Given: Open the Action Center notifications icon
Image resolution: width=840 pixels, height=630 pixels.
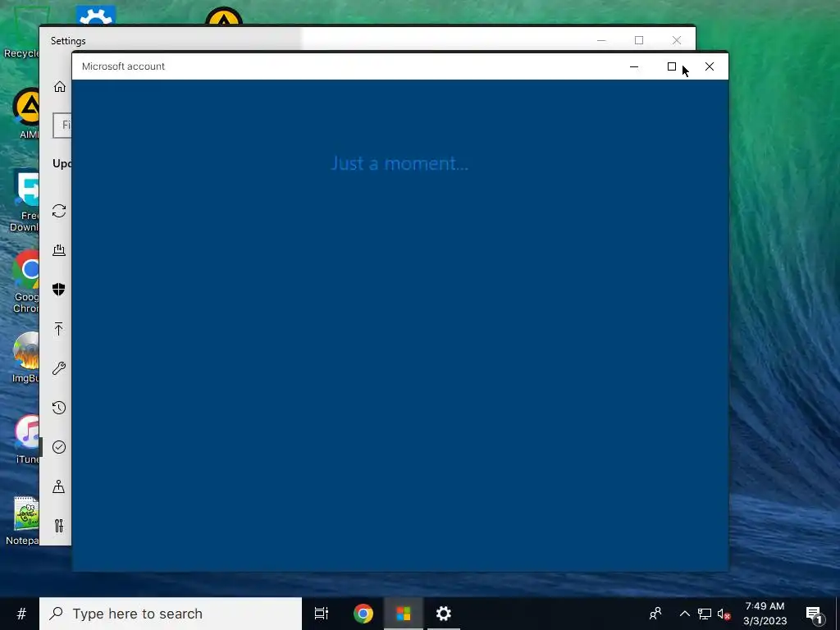Looking at the screenshot, I should [x=814, y=615].
